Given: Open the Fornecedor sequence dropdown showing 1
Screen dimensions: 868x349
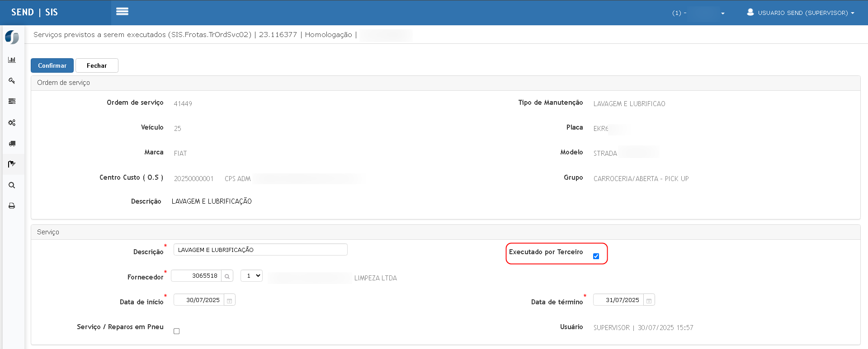Looking at the screenshot, I should [251, 275].
